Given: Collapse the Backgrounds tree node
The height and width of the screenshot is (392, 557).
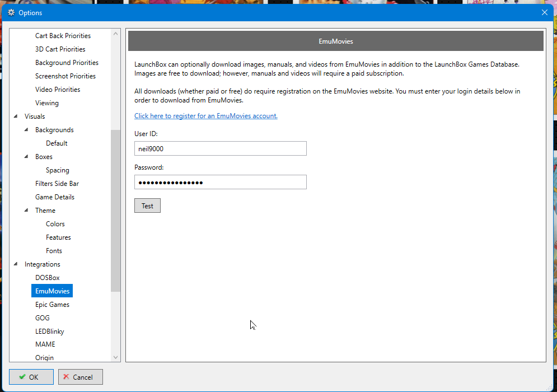Looking at the screenshot, I should tap(26, 130).
